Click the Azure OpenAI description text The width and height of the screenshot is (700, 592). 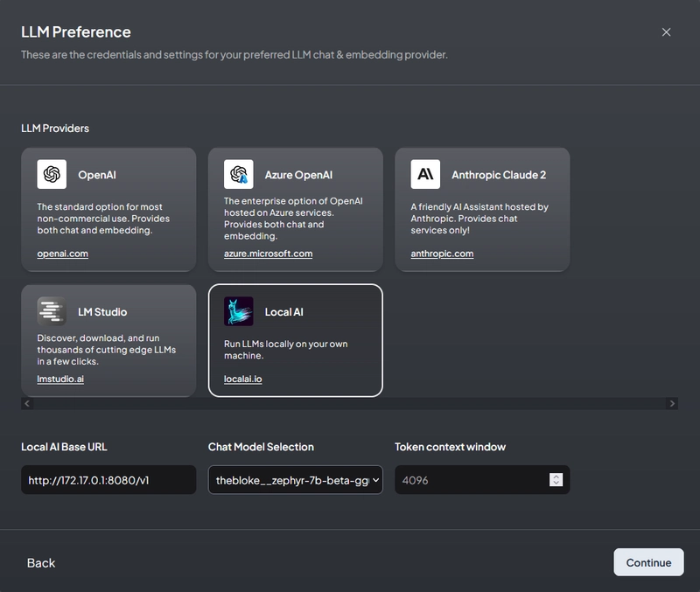[293, 219]
